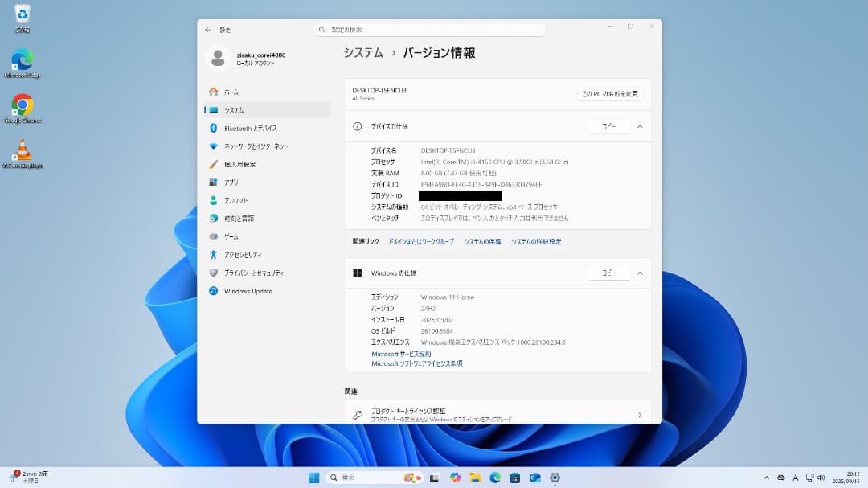Click the Windows Update sync icon

click(x=213, y=291)
